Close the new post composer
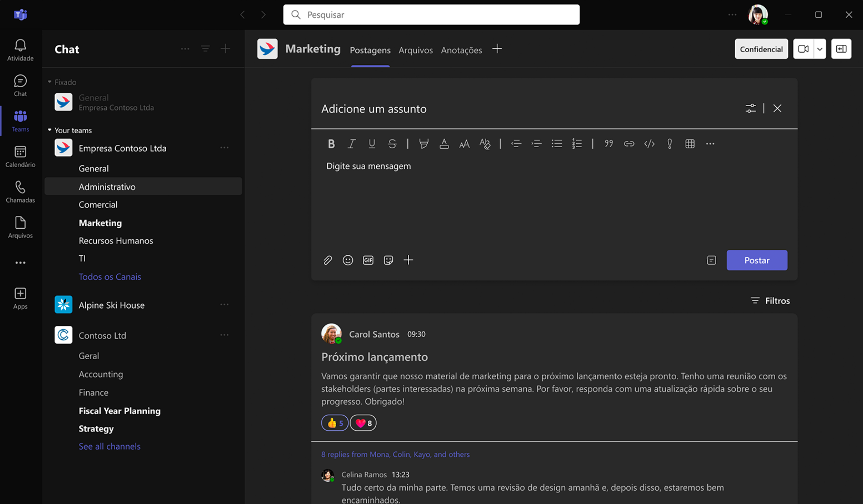This screenshot has width=863, height=504. 777,108
